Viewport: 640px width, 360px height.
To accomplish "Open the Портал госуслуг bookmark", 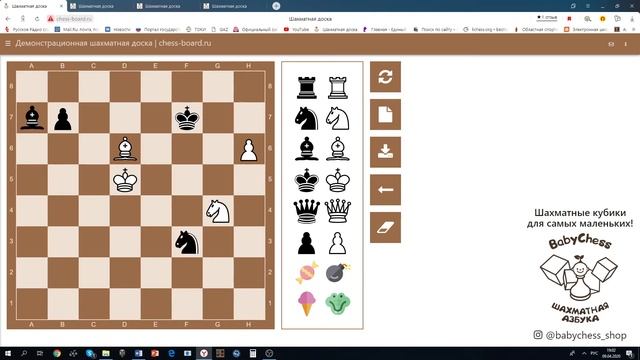I will point(158,29).
